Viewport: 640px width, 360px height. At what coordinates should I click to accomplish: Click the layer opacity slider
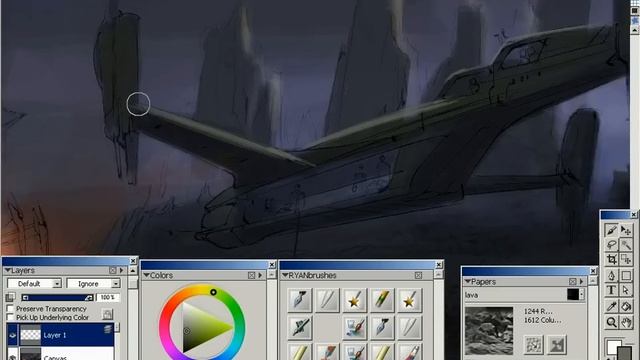pos(57,298)
